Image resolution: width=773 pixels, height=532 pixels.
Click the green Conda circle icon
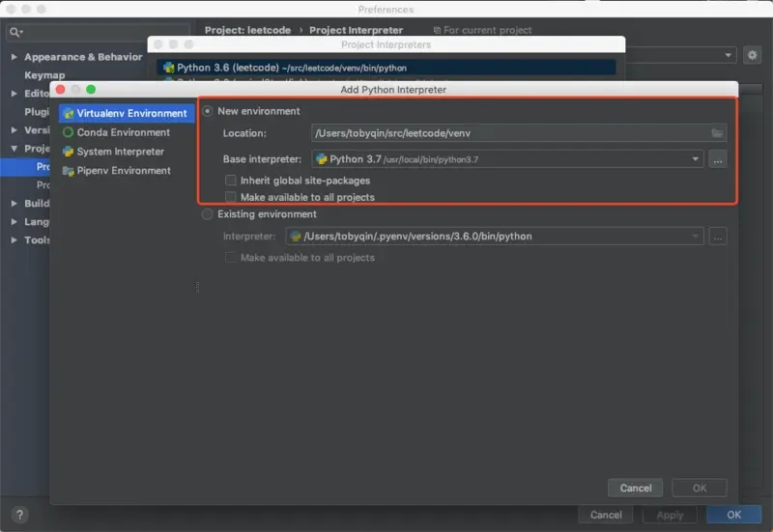[x=68, y=132]
